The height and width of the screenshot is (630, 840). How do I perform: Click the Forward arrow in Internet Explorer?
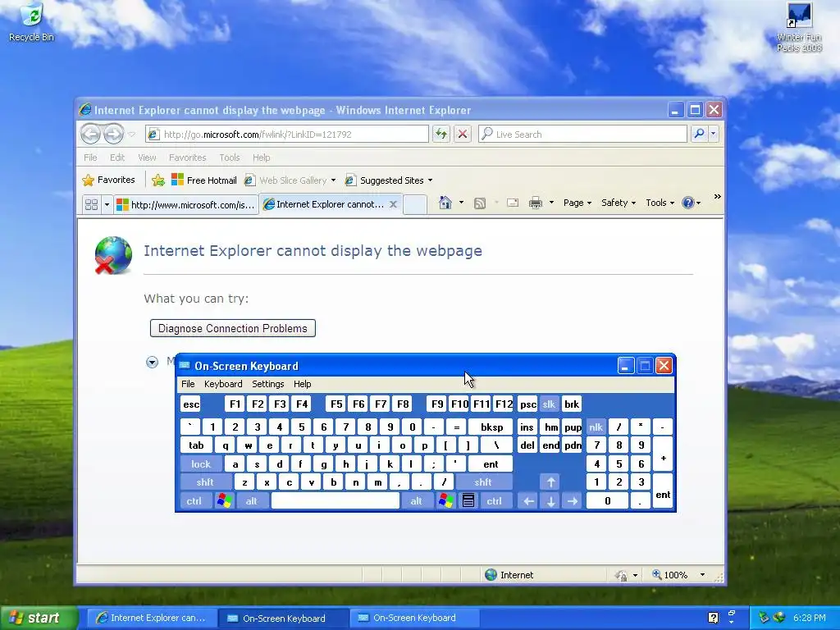pos(113,134)
